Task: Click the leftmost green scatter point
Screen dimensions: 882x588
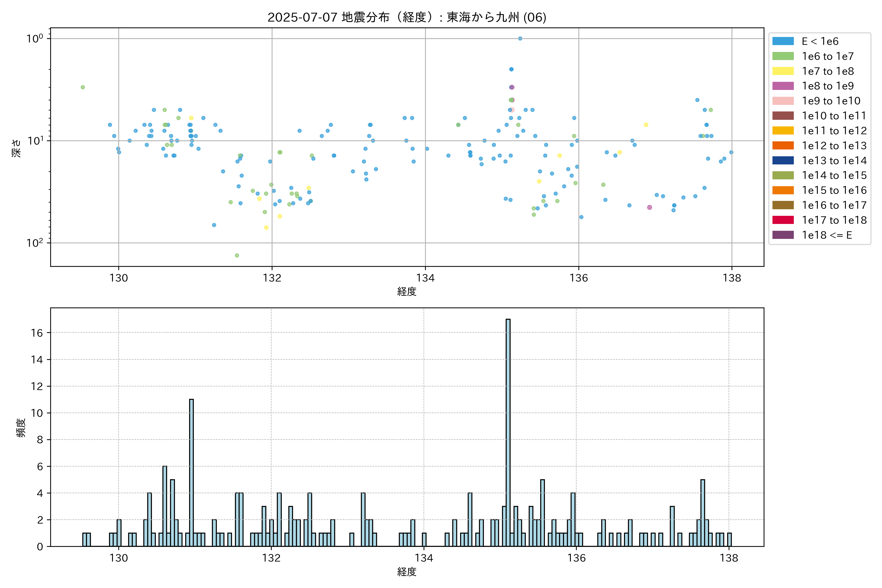Action: coord(83,87)
